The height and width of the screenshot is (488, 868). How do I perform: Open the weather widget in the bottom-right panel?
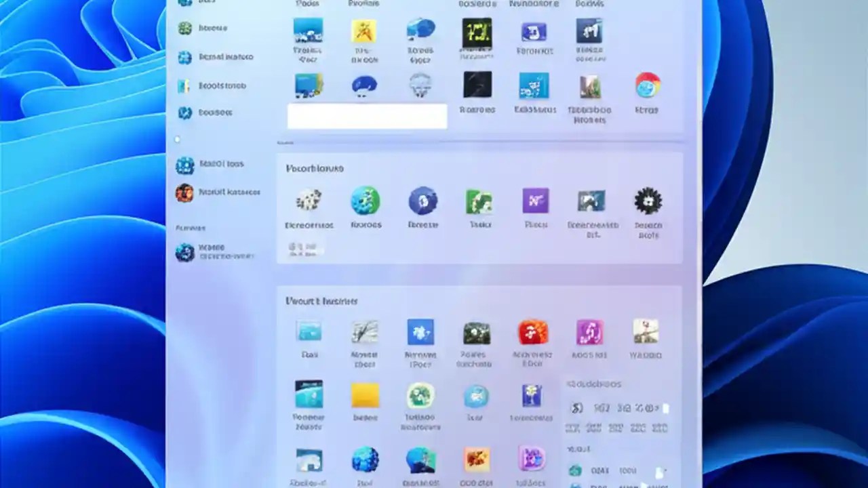coord(617,407)
